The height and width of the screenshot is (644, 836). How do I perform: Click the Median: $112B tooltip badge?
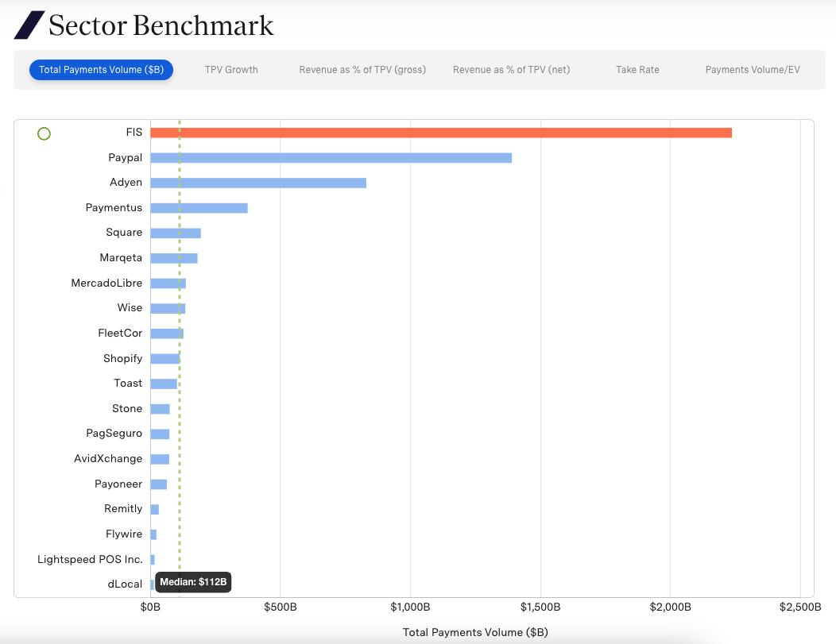(x=193, y=582)
